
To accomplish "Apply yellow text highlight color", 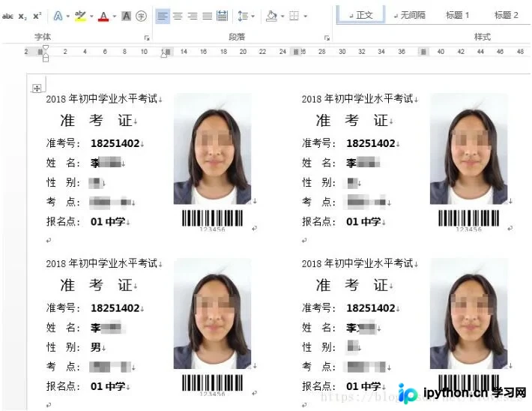I will coord(80,16).
